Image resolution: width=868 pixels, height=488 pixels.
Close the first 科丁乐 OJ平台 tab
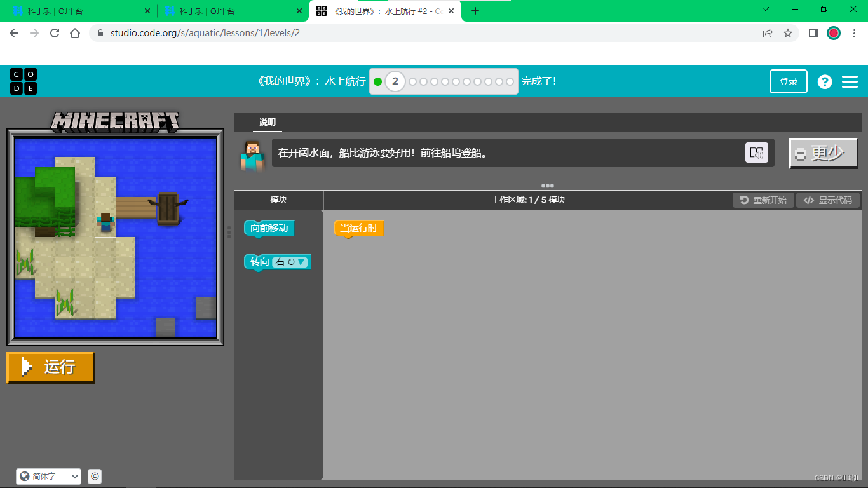point(147,11)
